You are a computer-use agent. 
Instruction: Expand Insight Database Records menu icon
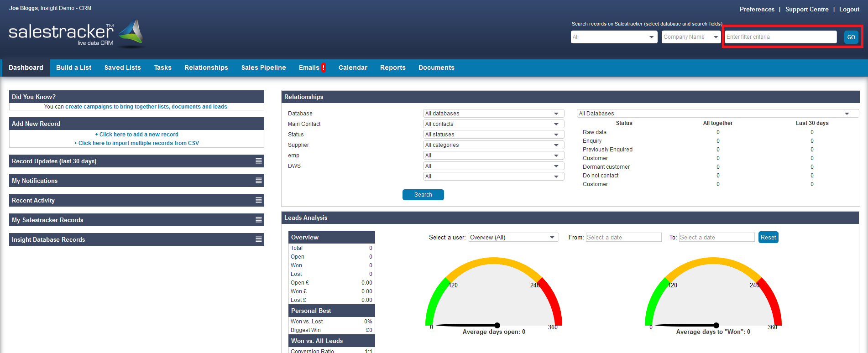tap(259, 239)
